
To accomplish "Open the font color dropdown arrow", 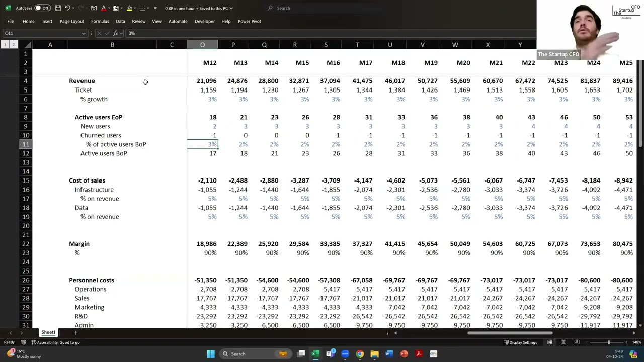I will coord(109,8).
